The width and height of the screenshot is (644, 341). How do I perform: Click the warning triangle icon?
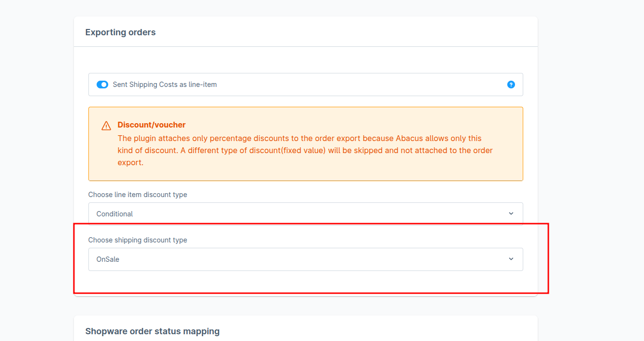[x=106, y=126]
